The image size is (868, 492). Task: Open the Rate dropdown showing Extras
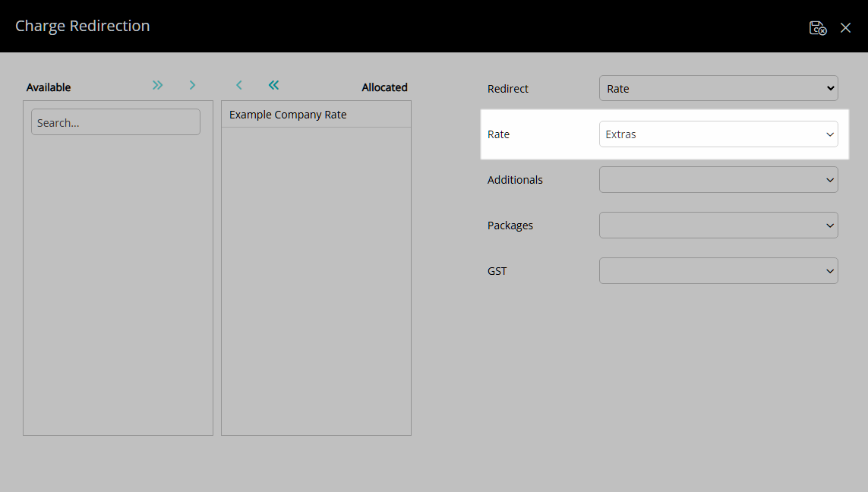point(718,134)
